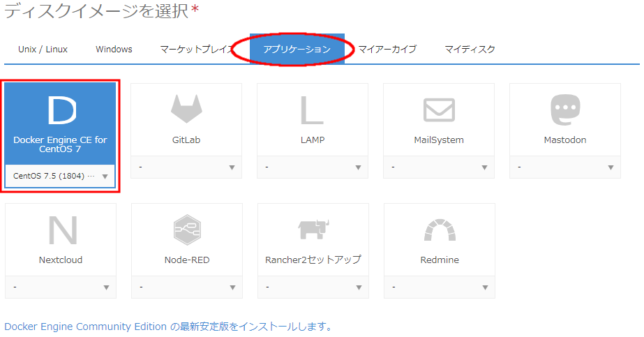Expand the GitLab version dropdown
The width and height of the screenshot is (644, 337).
pos(186,167)
